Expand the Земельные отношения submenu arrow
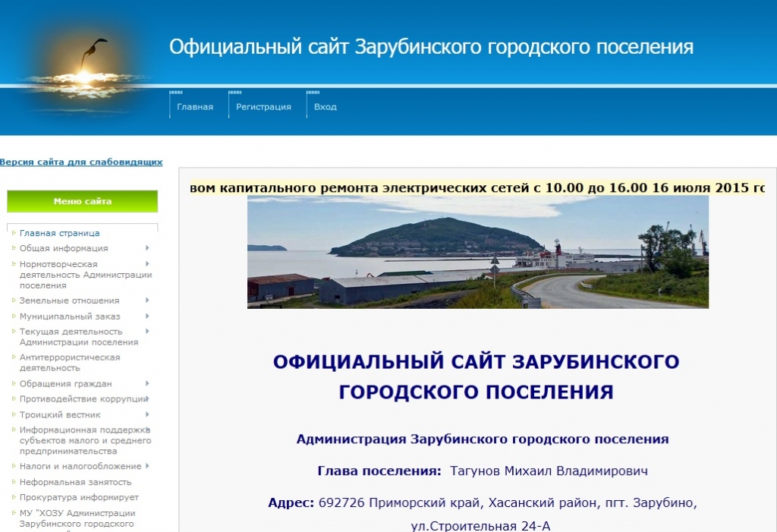The image size is (777, 532). [x=147, y=301]
